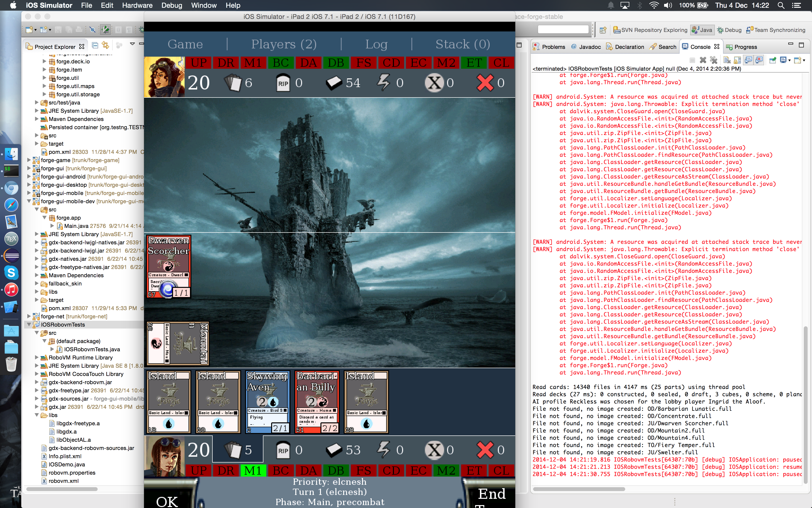Switch to the Log tab in game
The width and height of the screenshot is (812, 508).
click(x=376, y=44)
